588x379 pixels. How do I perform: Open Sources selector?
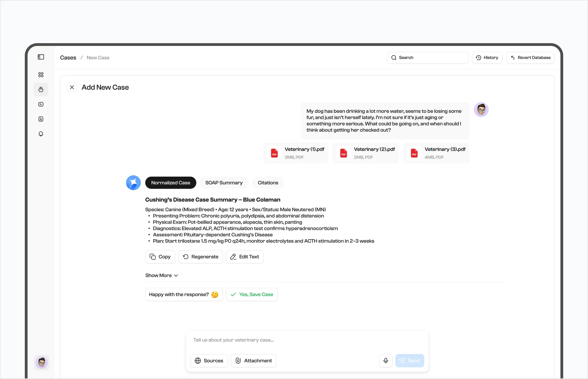(x=209, y=361)
